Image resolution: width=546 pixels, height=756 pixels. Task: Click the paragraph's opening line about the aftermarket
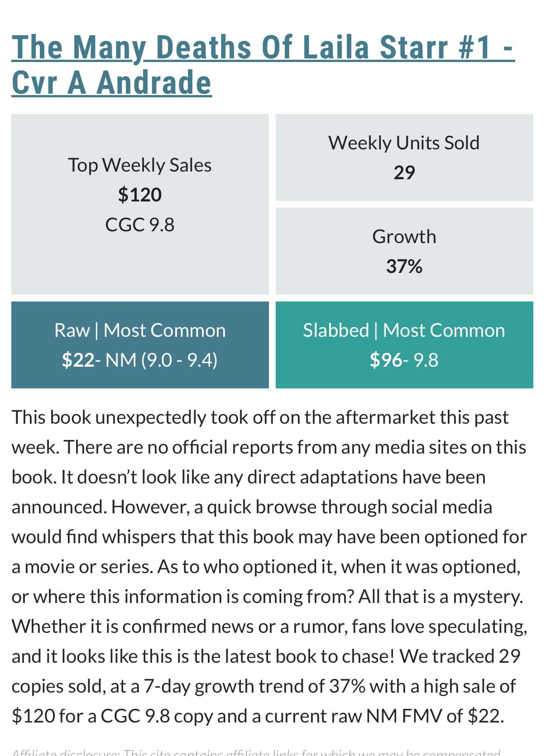(x=260, y=417)
